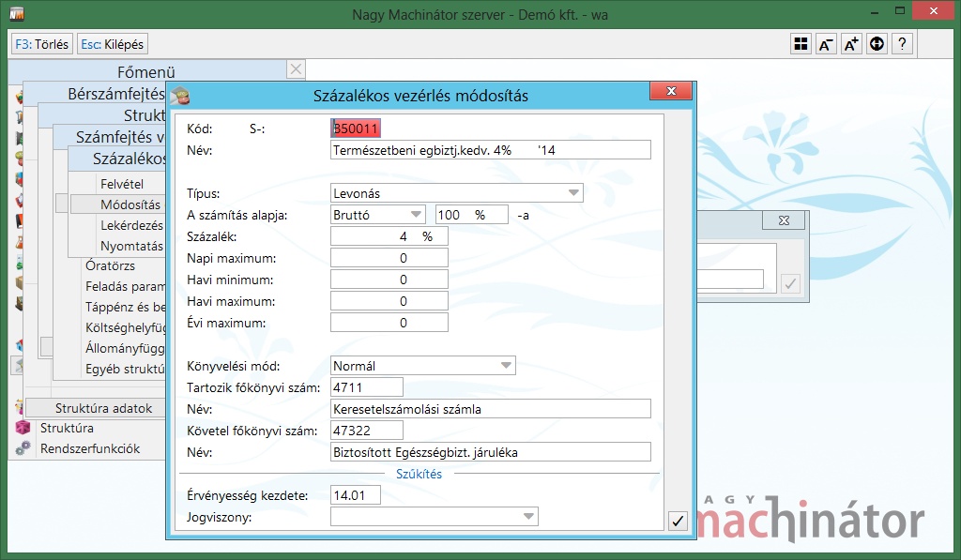Image resolution: width=961 pixels, height=560 pixels.
Task: Click Érvényesség kezdete field 14.01
Action: click(356, 495)
